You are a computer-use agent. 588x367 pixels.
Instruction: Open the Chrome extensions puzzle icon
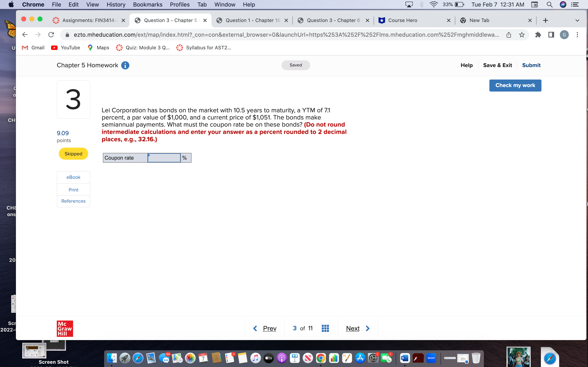[538, 35]
